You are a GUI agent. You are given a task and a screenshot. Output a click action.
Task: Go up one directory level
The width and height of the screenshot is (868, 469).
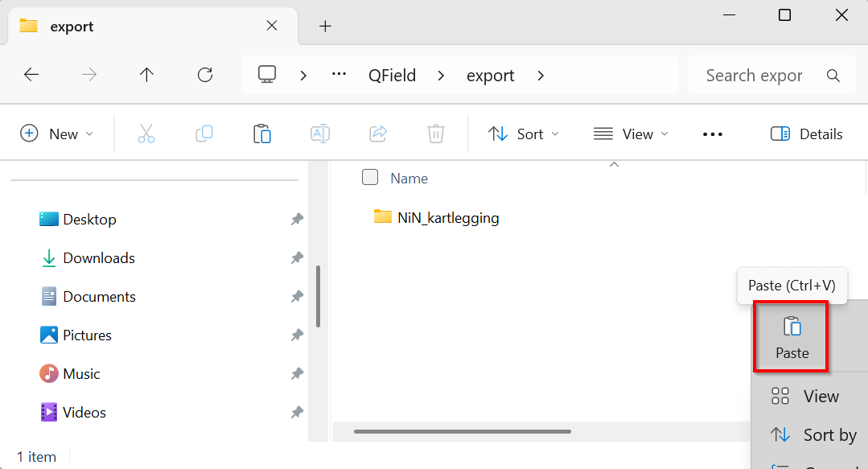(x=146, y=75)
